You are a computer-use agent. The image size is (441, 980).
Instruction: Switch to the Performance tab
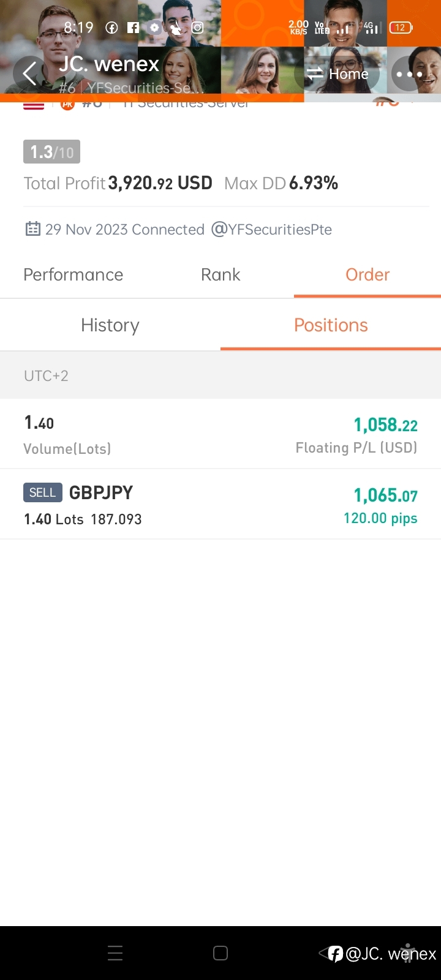73,274
